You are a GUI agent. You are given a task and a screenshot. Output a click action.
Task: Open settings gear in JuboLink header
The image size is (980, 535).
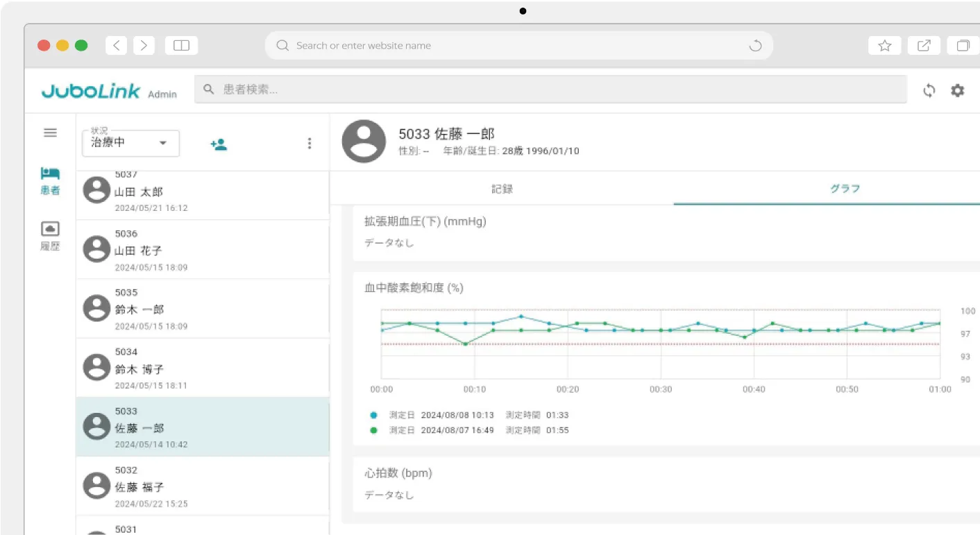coord(957,90)
